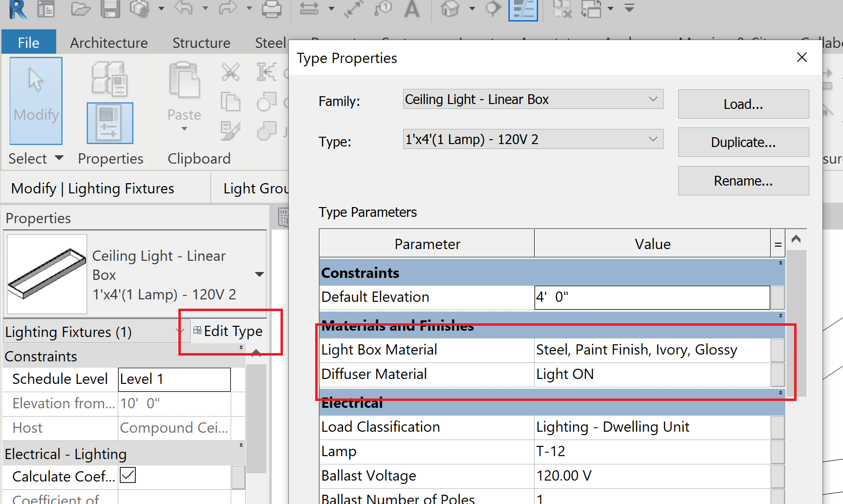Open the Select dropdown arrow

pos(58,158)
